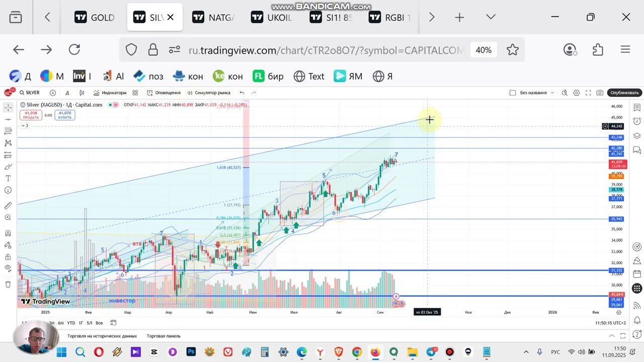Screen dimensions: 644x362
Task: Open Fibonacci tools in left toolbar
Action: (8, 131)
